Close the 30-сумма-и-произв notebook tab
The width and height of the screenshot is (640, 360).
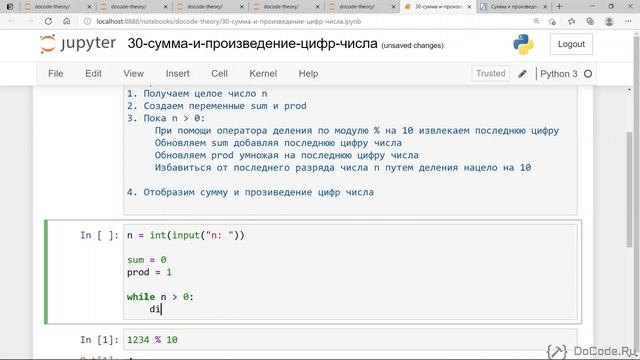click(469, 7)
